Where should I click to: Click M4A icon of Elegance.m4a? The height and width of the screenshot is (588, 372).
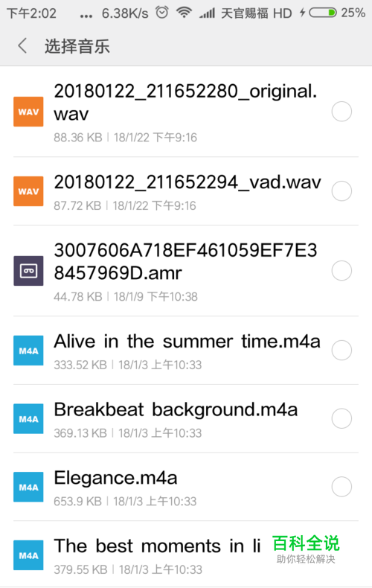pos(28,487)
